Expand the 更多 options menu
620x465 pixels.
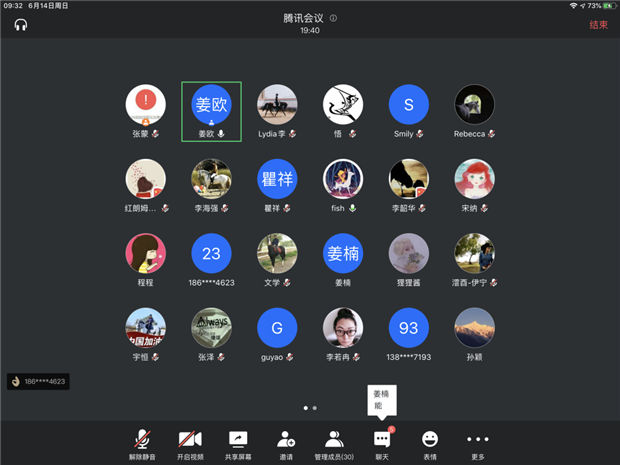(x=478, y=444)
